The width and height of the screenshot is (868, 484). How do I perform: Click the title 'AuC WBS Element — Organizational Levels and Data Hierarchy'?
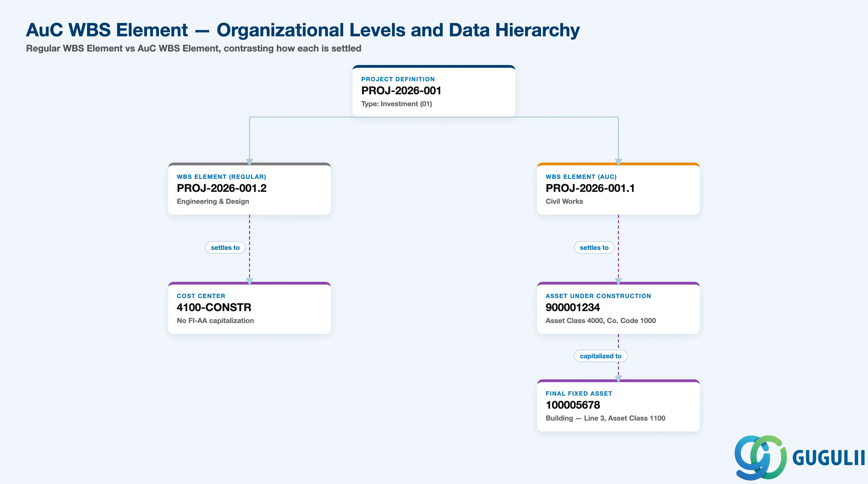pyautogui.click(x=303, y=30)
